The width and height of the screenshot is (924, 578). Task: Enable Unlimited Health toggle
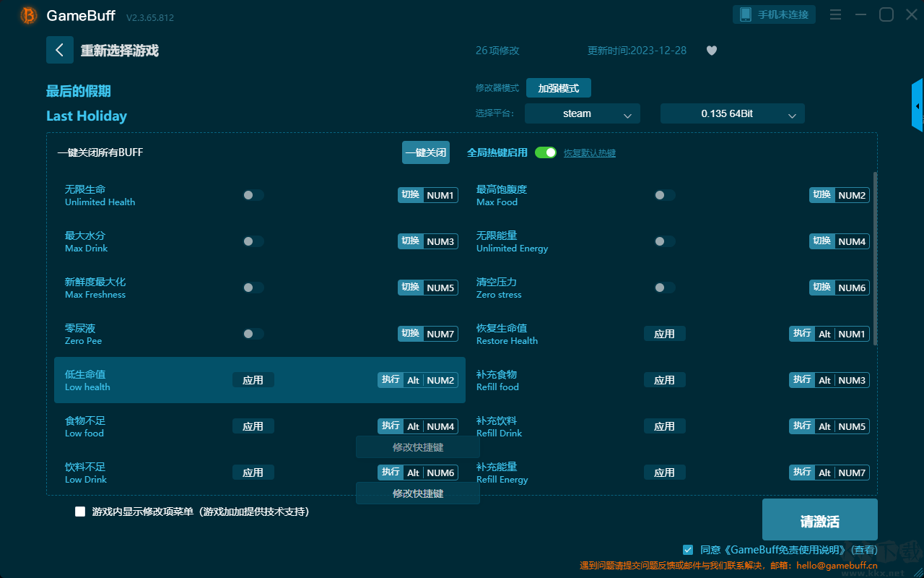point(253,195)
